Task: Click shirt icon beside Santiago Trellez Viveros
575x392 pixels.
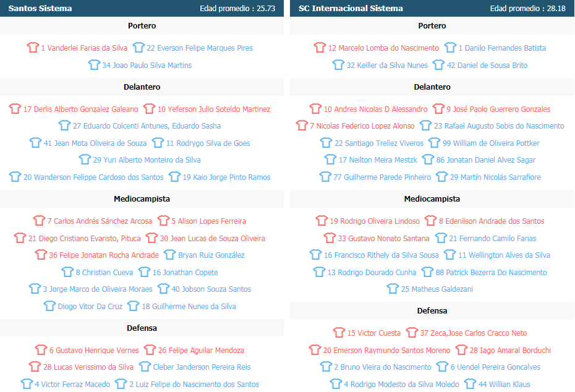Action: tap(326, 143)
